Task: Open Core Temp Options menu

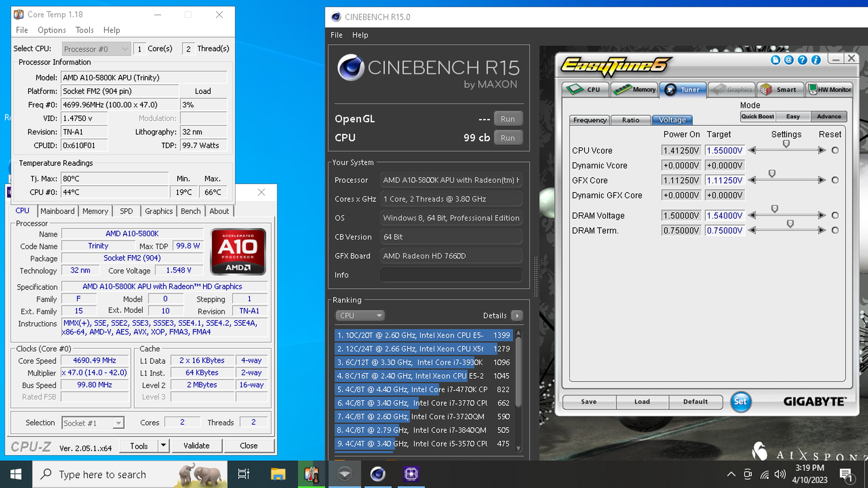Action: pos(52,30)
